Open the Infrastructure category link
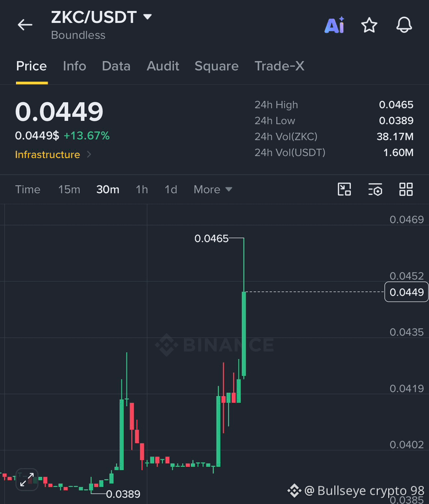 pos(47,155)
